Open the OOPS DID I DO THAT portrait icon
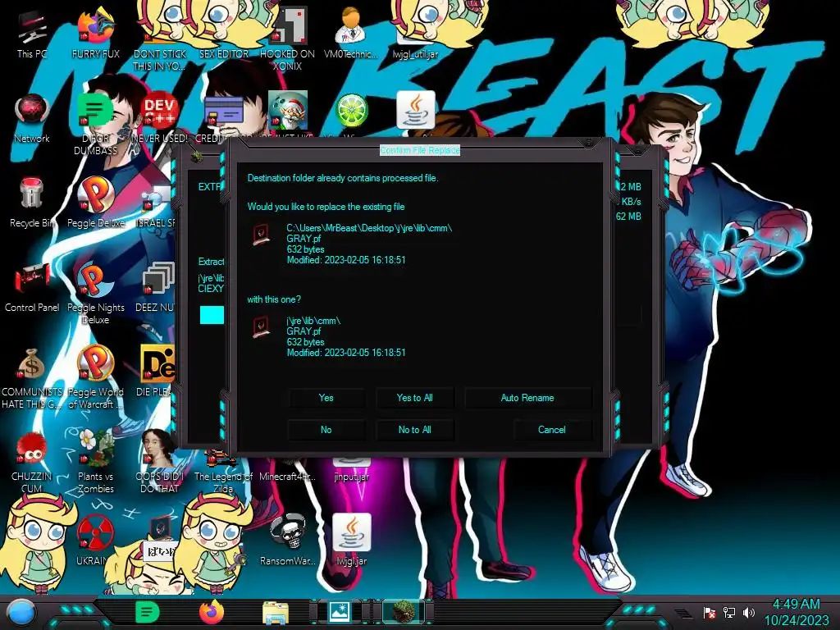This screenshot has width=840, height=630. [x=160, y=462]
